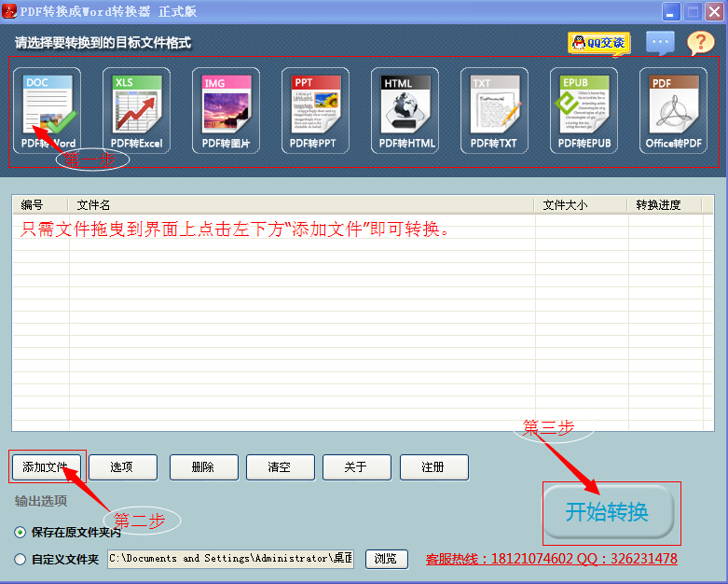
Task: Select the PDF转Word format icon
Action: click(47, 111)
